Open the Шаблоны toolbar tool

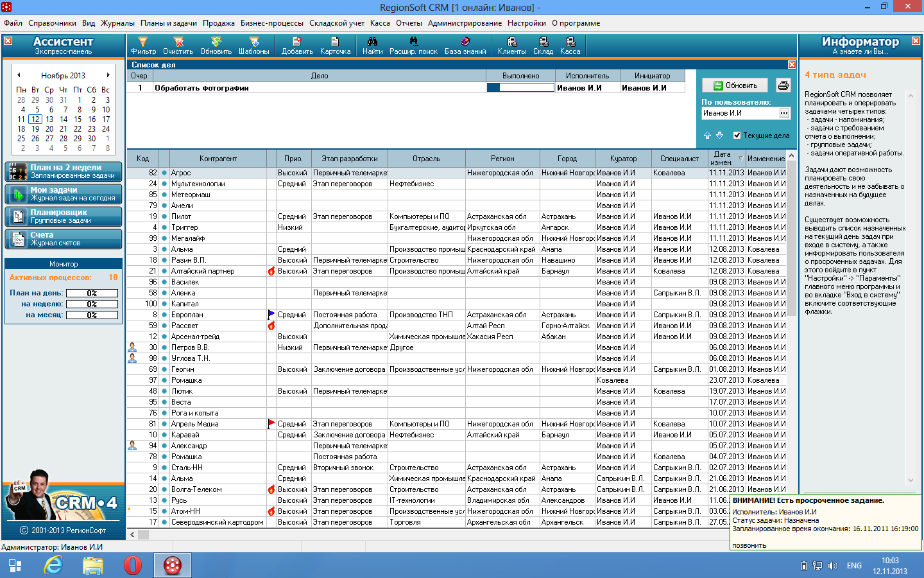(x=254, y=46)
